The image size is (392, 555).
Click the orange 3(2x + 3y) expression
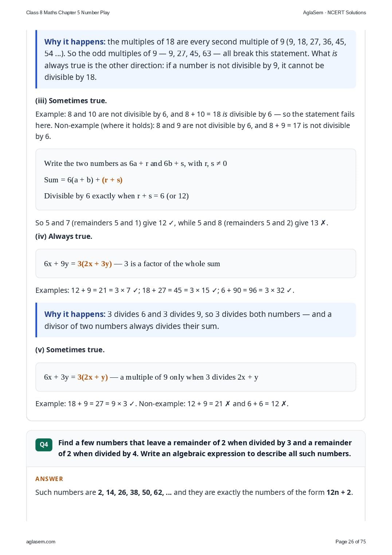(x=95, y=264)
